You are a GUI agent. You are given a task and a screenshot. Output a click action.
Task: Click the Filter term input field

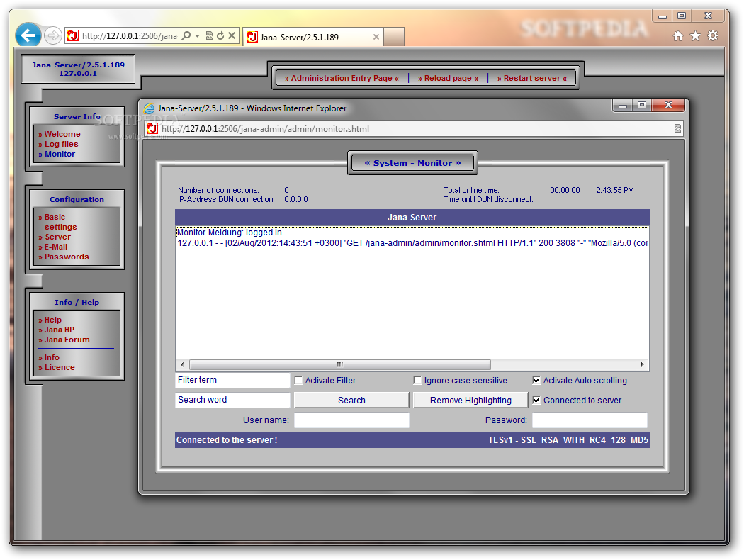coord(232,380)
